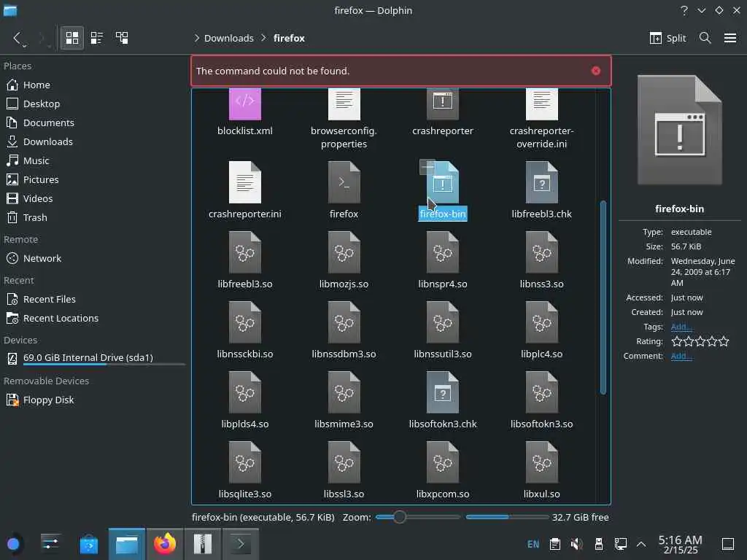Select libfreebl3.so library icon

(245, 252)
